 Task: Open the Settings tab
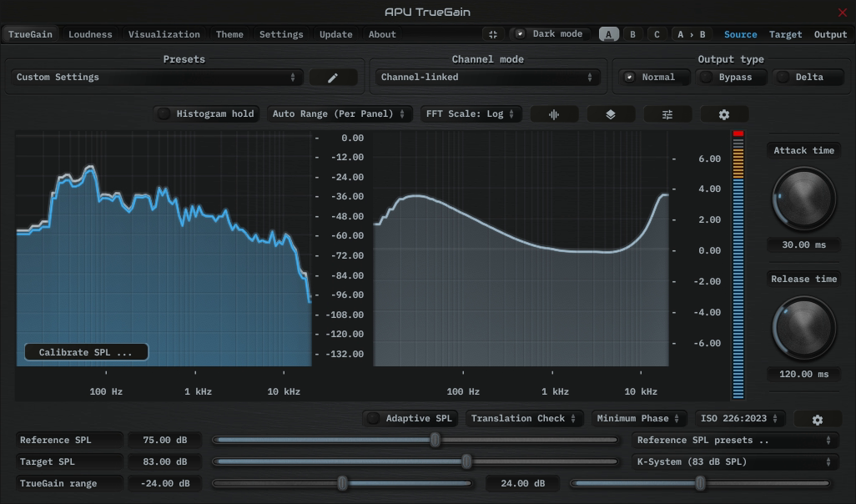click(281, 34)
